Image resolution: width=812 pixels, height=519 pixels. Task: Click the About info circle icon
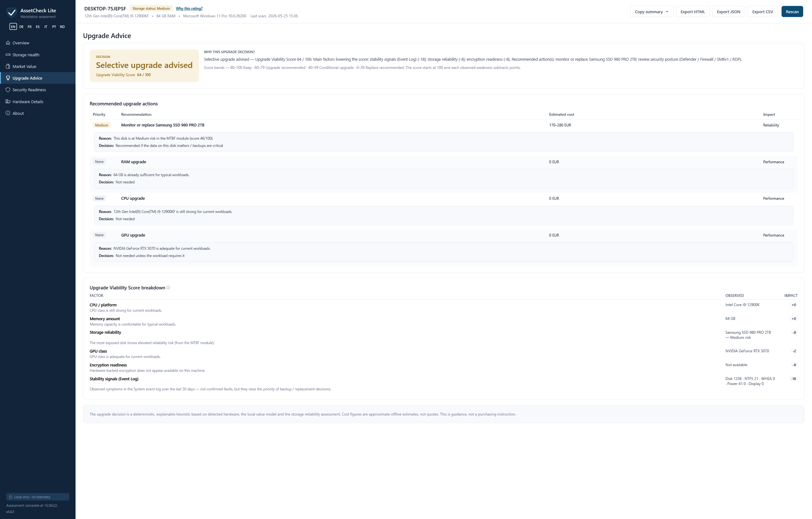[8, 113]
